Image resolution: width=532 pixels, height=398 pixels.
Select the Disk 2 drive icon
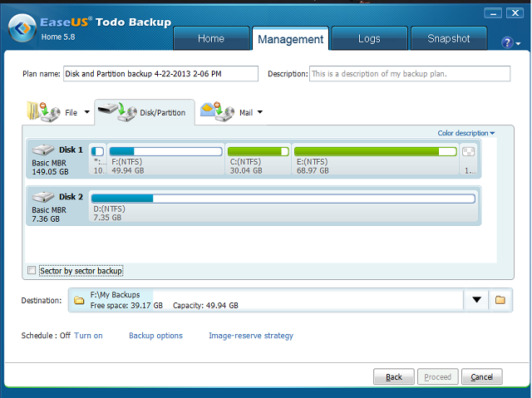pyautogui.click(x=43, y=197)
